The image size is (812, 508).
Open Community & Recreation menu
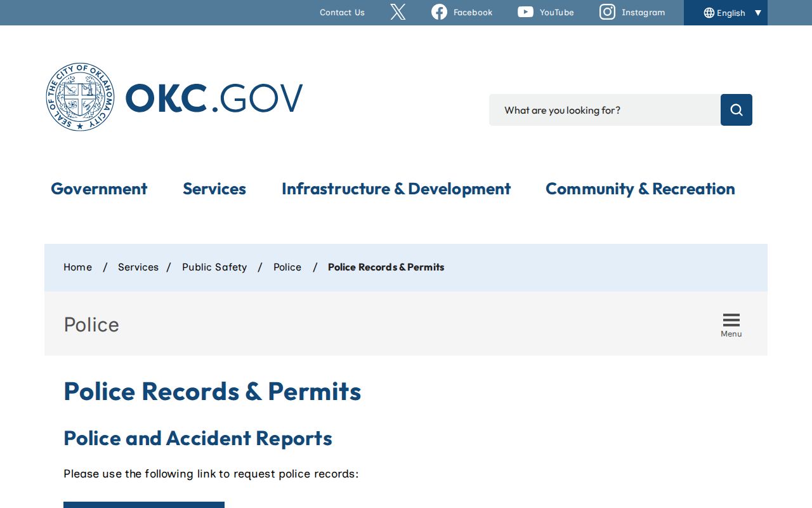640,189
